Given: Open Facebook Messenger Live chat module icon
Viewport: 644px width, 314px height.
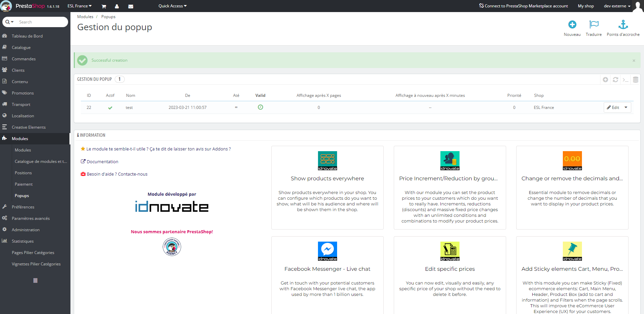Looking at the screenshot, I should point(327,251).
